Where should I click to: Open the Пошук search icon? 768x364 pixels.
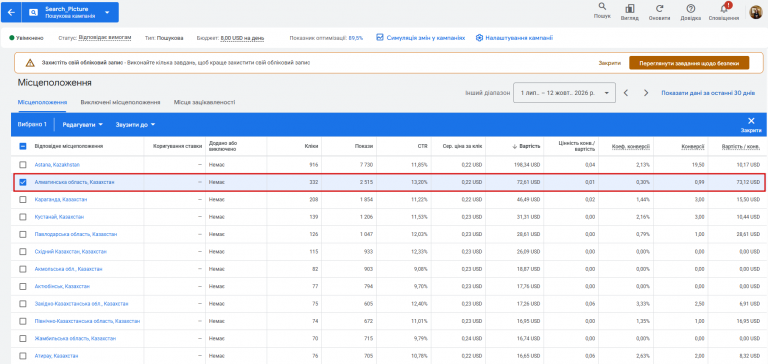[602, 10]
